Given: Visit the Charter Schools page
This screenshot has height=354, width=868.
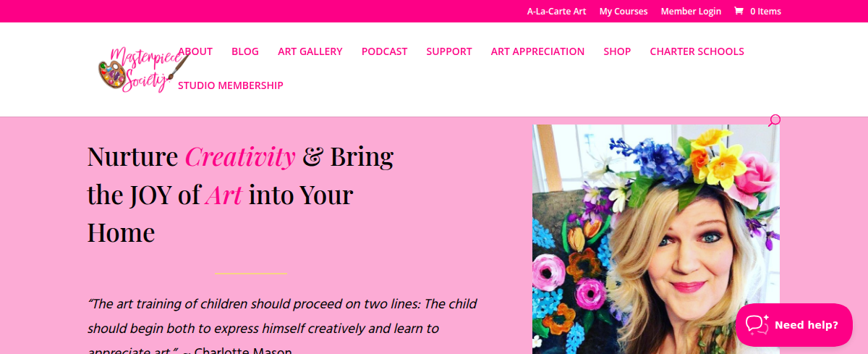Looking at the screenshot, I should click(x=697, y=51).
